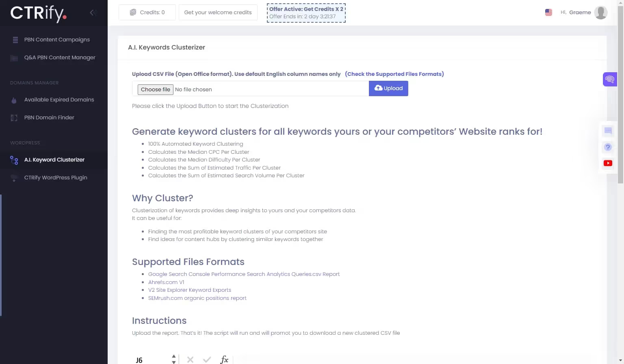Click the CTRify WordPress Plugin icon
Screen dimensions: 624x364
14,178
